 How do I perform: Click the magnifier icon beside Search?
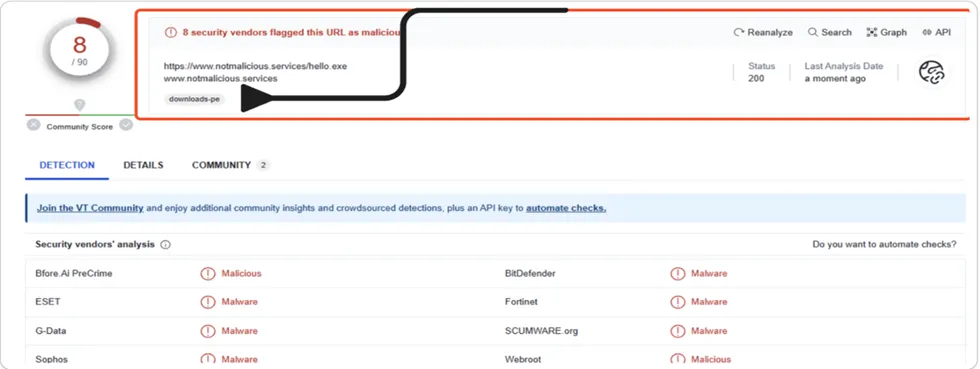click(812, 32)
